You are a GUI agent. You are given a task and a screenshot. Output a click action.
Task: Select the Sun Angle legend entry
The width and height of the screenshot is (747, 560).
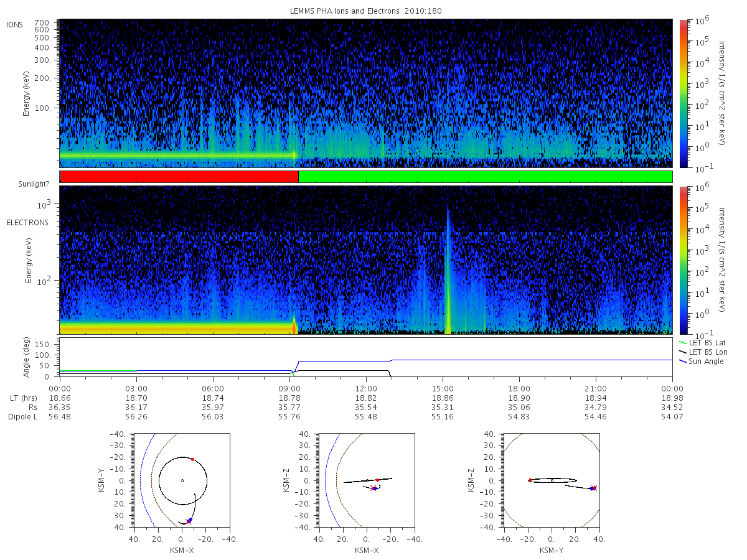702,361
